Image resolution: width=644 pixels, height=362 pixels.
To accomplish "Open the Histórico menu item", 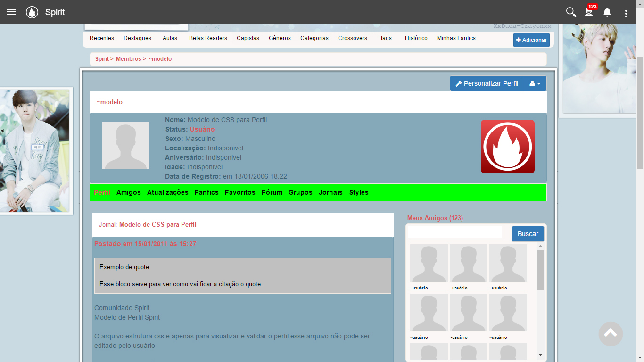I will (416, 38).
